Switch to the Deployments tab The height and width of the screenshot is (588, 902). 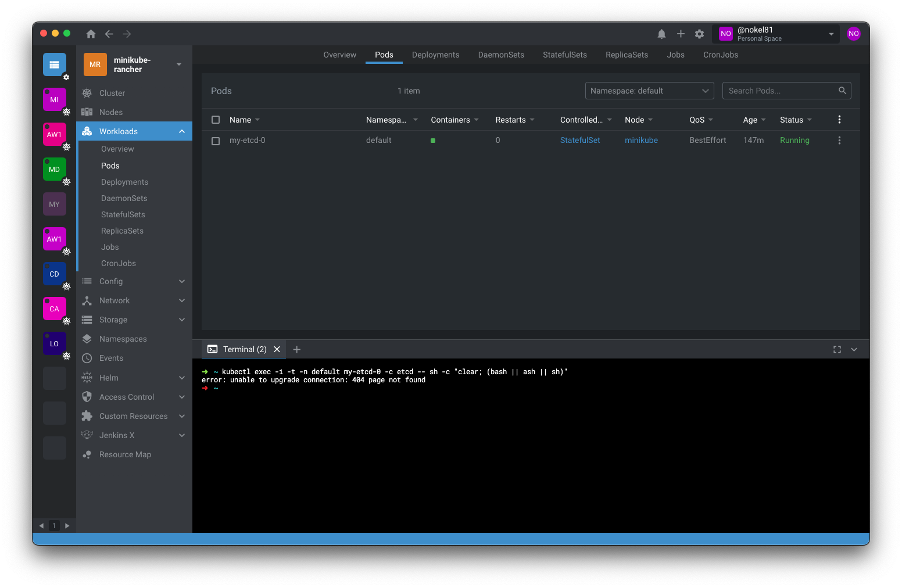(x=435, y=55)
